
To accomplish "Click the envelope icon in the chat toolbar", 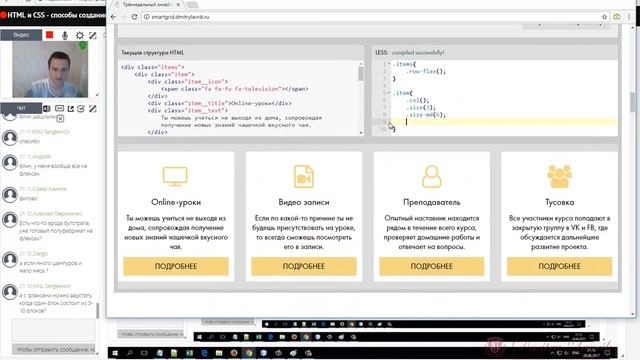I will pyautogui.click(x=59, y=109).
